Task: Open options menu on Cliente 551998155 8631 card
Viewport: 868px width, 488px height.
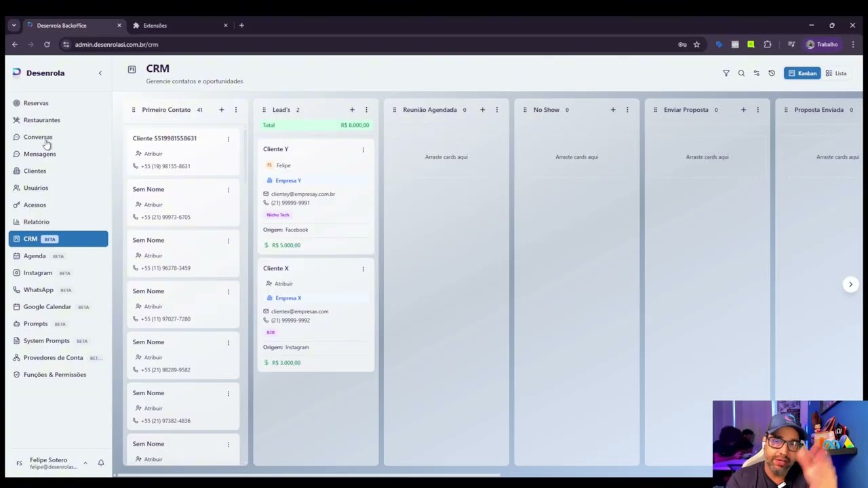Action: 228,139
